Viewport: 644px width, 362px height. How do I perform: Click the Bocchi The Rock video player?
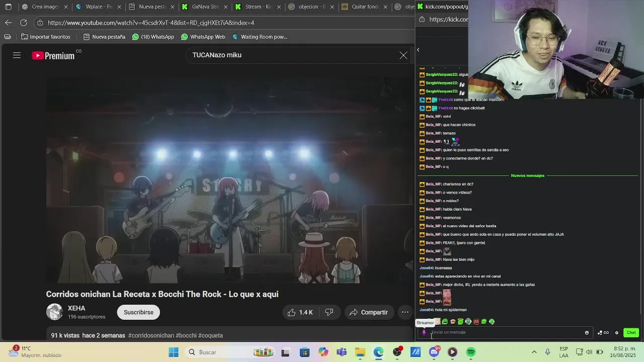click(229, 180)
